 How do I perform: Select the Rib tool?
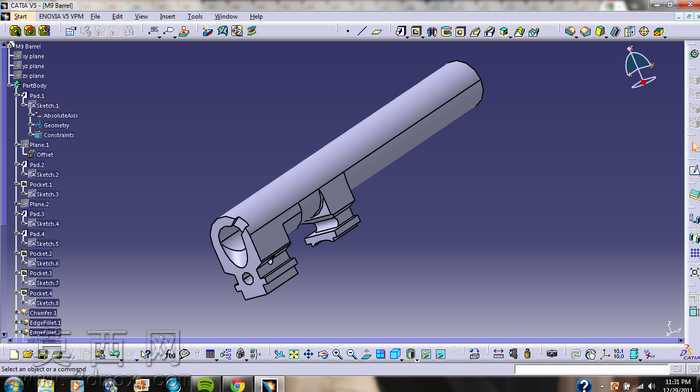(475, 32)
